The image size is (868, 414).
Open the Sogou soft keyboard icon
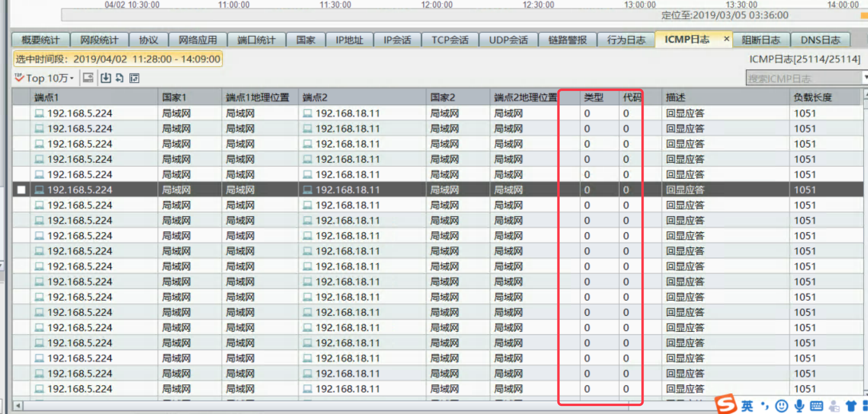pyautogui.click(x=816, y=406)
